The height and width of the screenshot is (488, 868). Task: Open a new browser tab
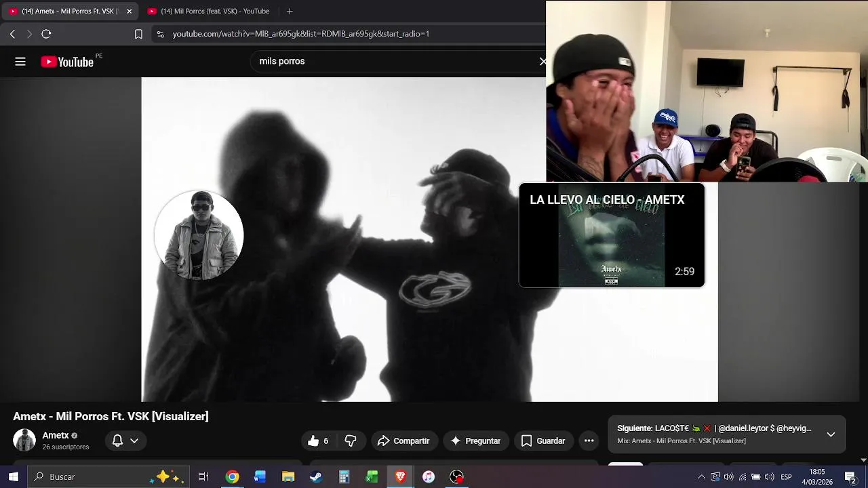(290, 11)
